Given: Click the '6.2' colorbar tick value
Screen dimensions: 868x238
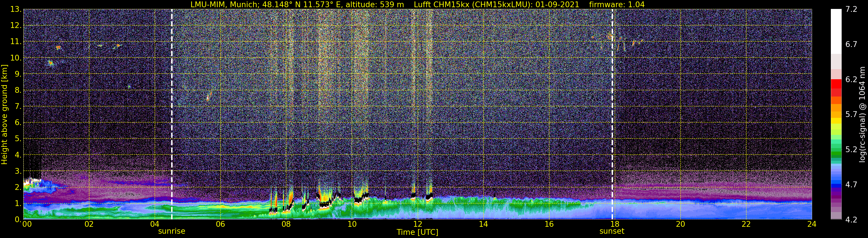Looking at the screenshot, I should pyautogui.click(x=851, y=80).
